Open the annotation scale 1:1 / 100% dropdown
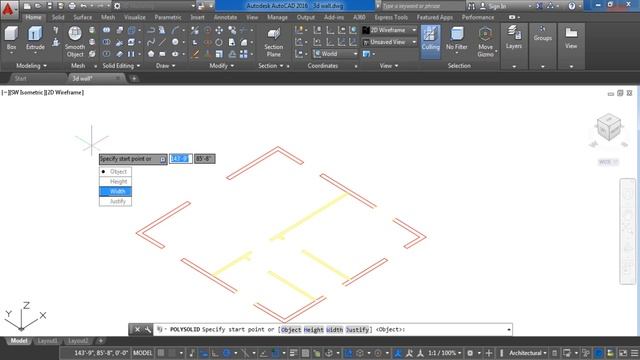The image size is (640, 360). (x=444, y=353)
